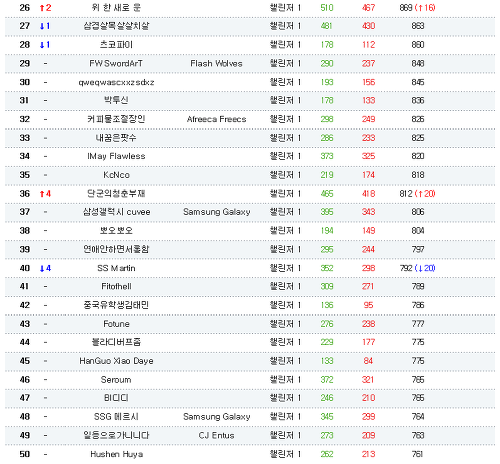Select the CJ Entus team name

click(216, 435)
